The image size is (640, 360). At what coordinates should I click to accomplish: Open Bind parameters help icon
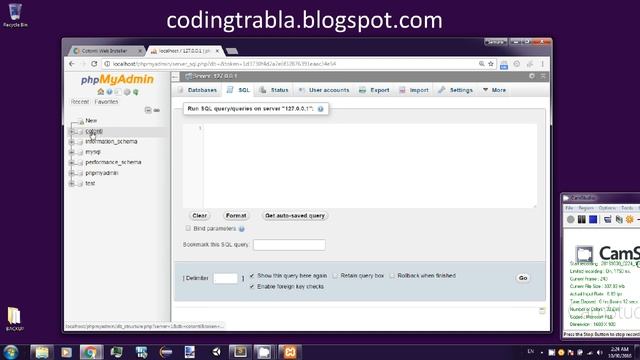[x=242, y=229]
